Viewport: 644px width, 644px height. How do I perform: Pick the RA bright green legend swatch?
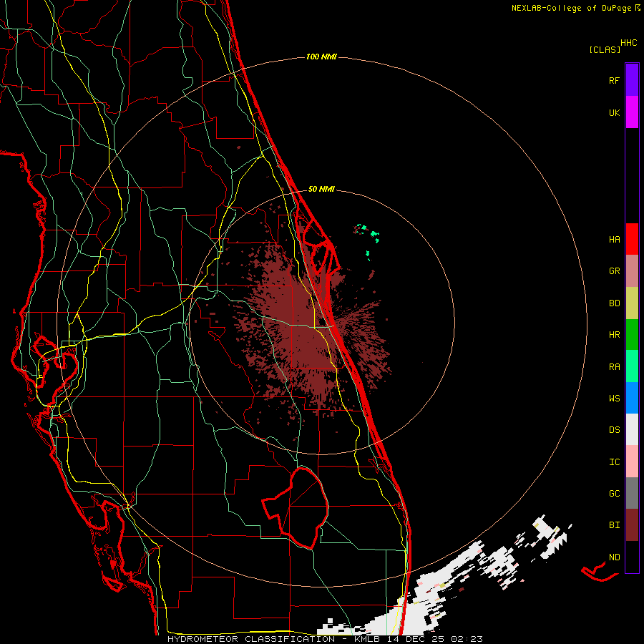click(632, 366)
